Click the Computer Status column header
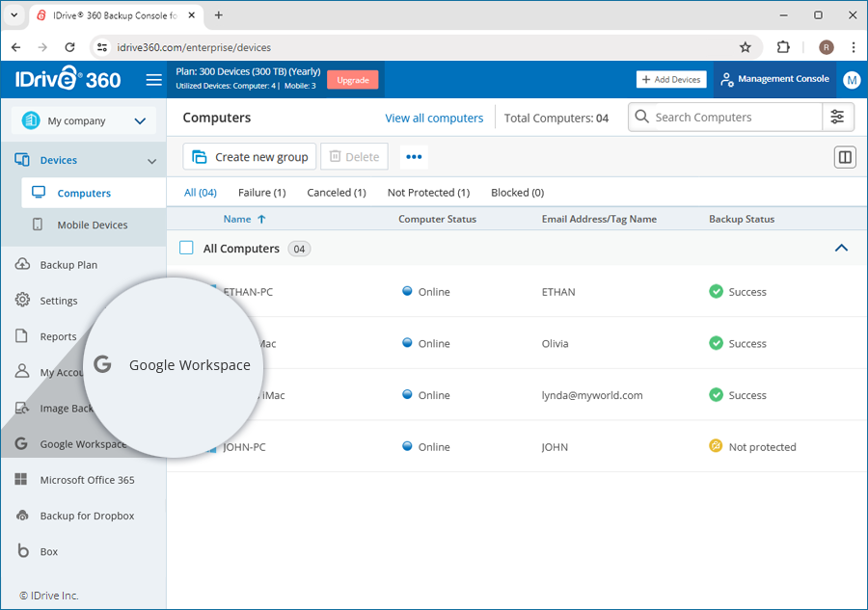 [x=437, y=219]
